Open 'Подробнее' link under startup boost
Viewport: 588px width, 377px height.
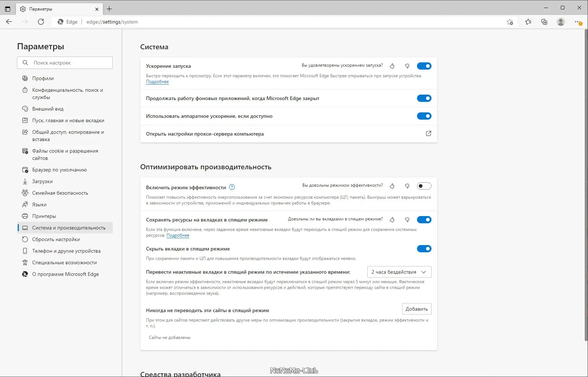(157, 82)
